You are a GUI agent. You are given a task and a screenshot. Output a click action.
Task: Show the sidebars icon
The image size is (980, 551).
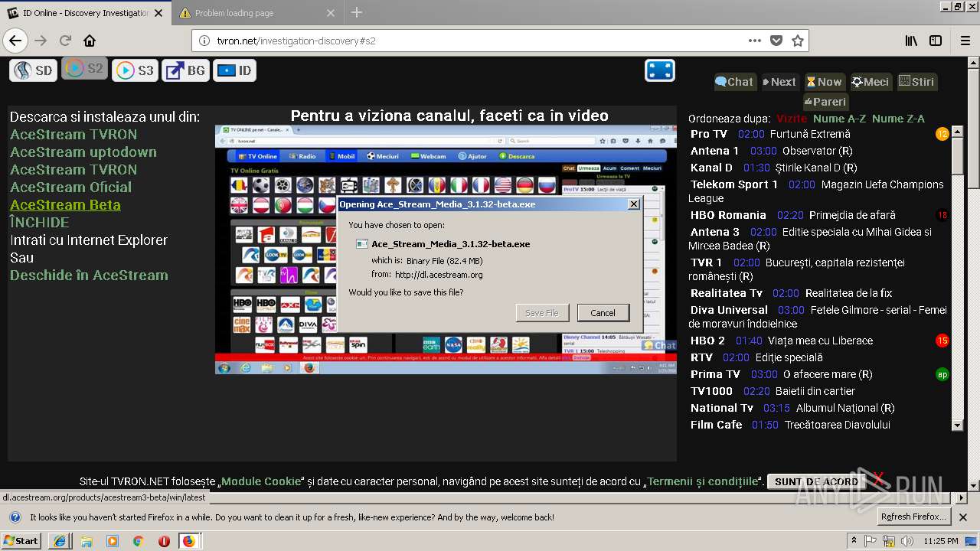coord(936,41)
